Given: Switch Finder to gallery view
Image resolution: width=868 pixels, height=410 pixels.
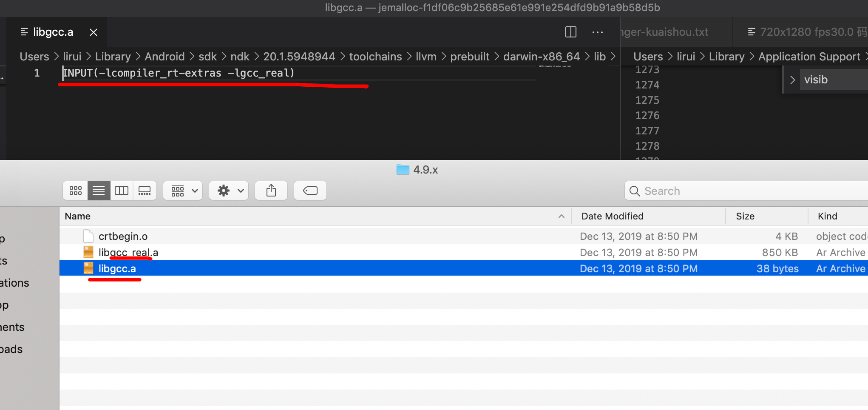Looking at the screenshot, I should [145, 191].
